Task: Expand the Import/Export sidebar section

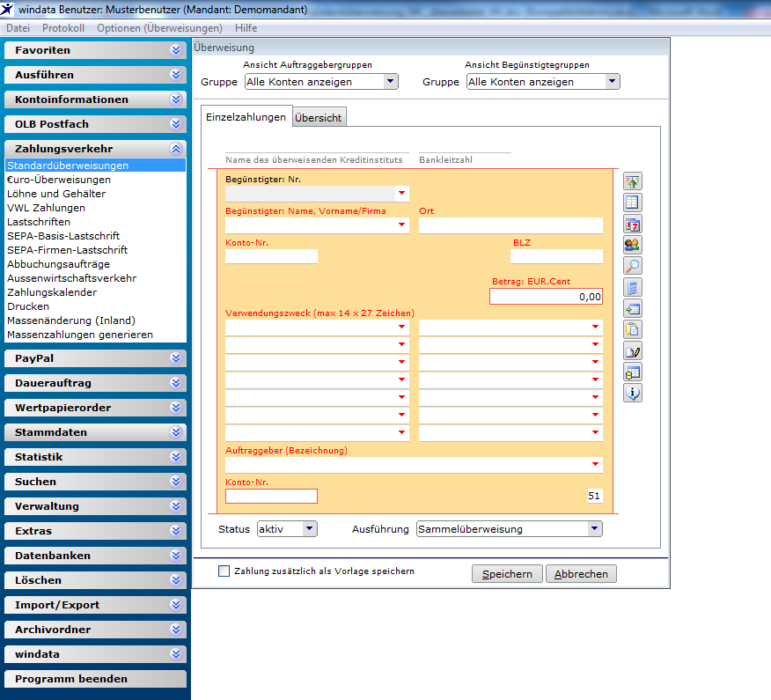Action: [175, 605]
